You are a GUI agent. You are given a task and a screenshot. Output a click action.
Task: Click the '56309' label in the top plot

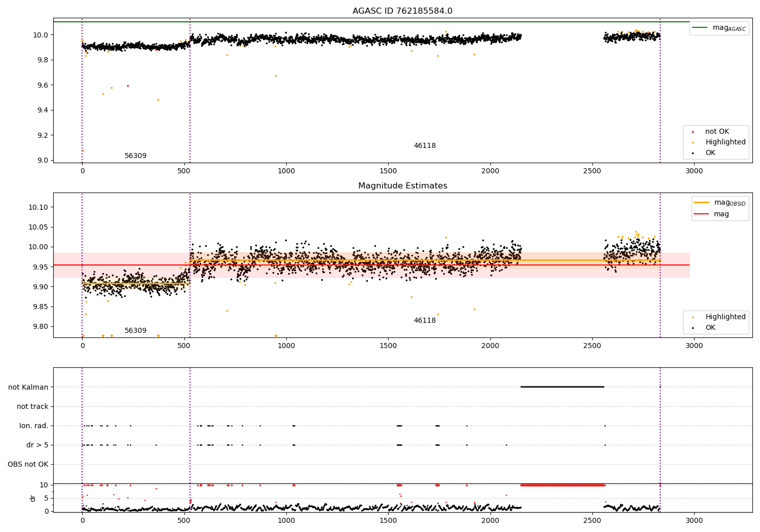[135, 156]
